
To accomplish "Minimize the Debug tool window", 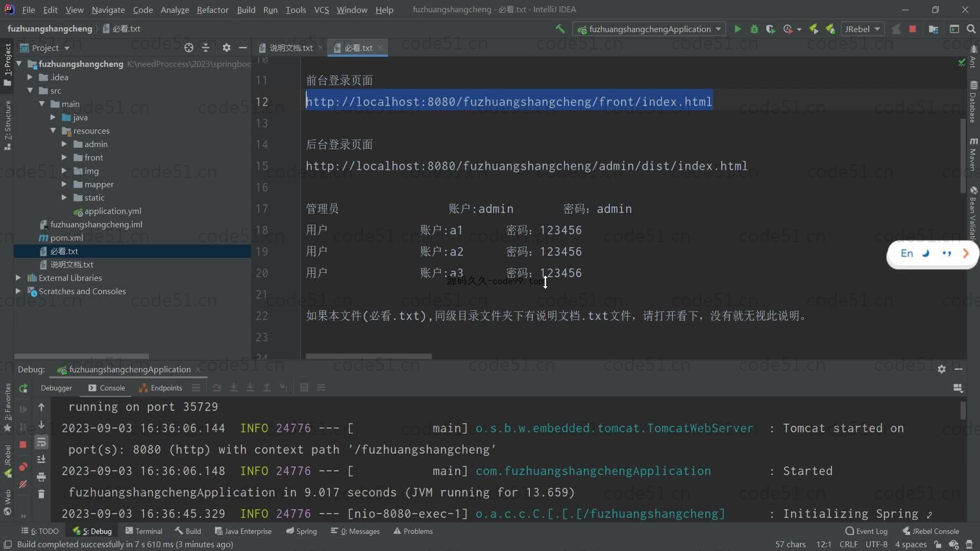I will point(959,369).
